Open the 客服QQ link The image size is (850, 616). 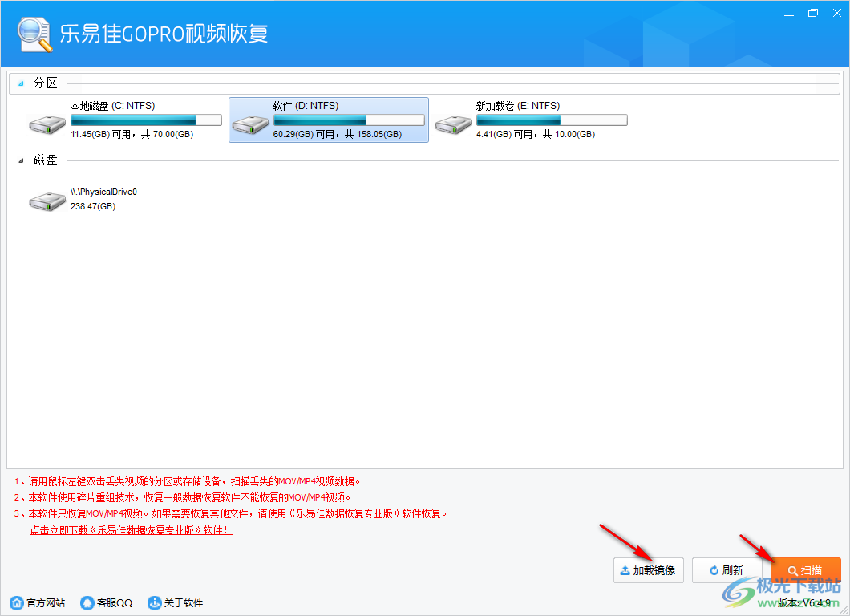[115, 602]
